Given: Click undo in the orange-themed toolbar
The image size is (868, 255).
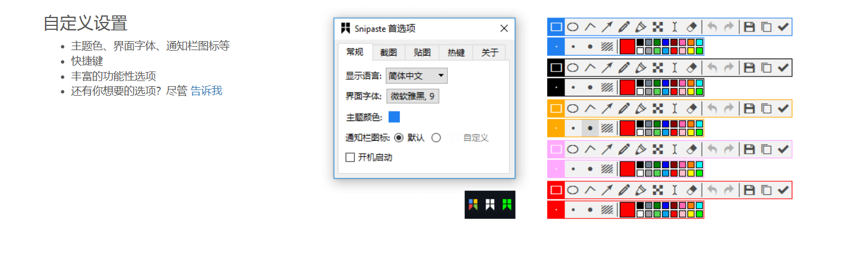Looking at the screenshot, I should 712,109.
